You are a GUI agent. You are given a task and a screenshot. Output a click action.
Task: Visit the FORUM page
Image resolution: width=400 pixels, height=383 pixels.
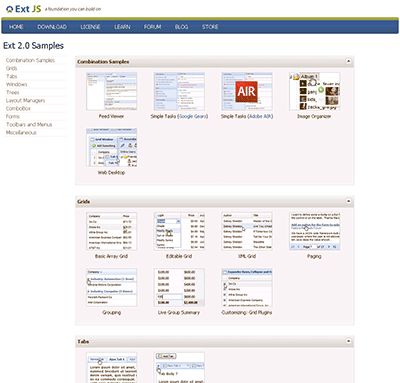coord(153,27)
